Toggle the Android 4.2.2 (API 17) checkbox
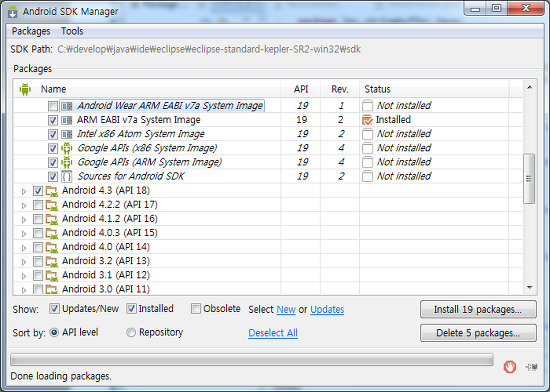The height and width of the screenshot is (392, 550). pyautogui.click(x=38, y=205)
